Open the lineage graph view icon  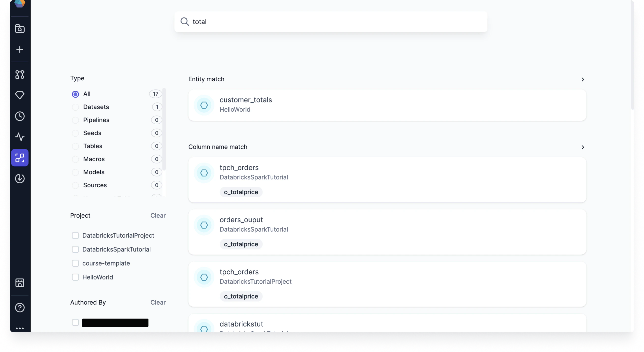(20, 74)
